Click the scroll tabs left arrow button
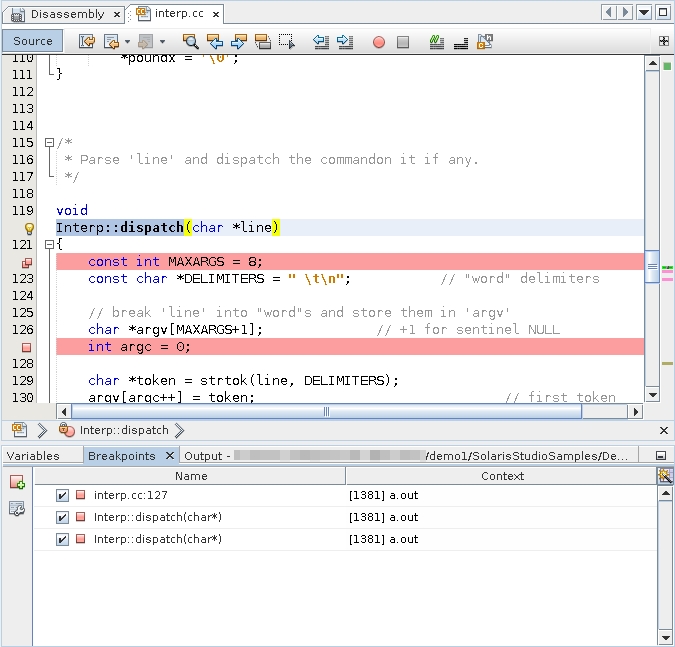Image resolution: width=675 pixels, height=647 pixels. (x=608, y=12)
